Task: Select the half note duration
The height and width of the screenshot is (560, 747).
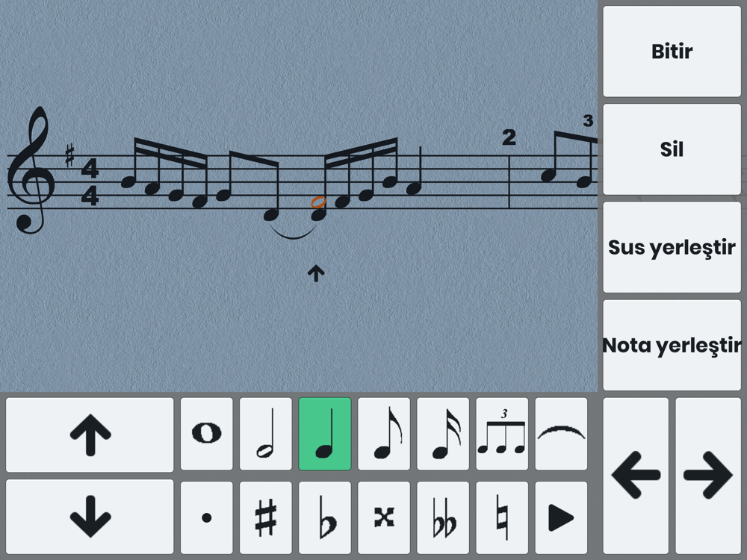Action: 266,434
